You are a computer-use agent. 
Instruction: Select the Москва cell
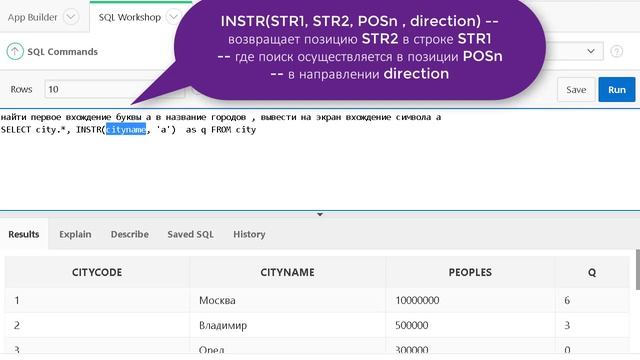(x=287, y=300)
